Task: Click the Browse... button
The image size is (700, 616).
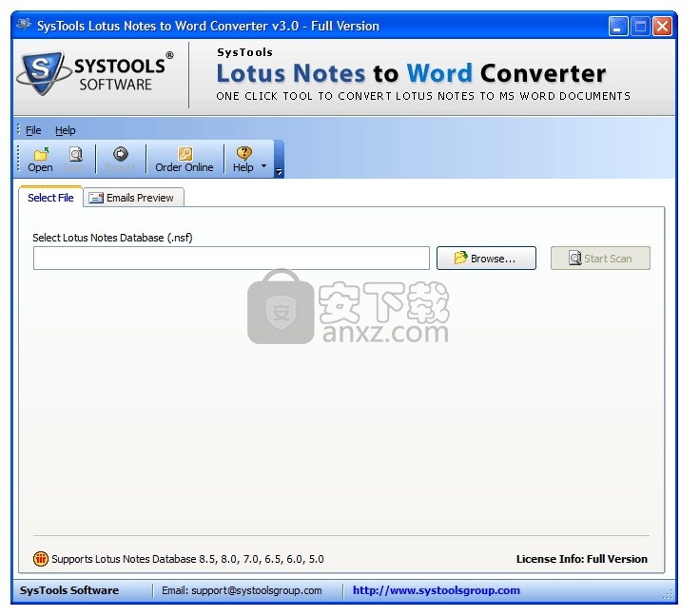Action: coord(486,258)
